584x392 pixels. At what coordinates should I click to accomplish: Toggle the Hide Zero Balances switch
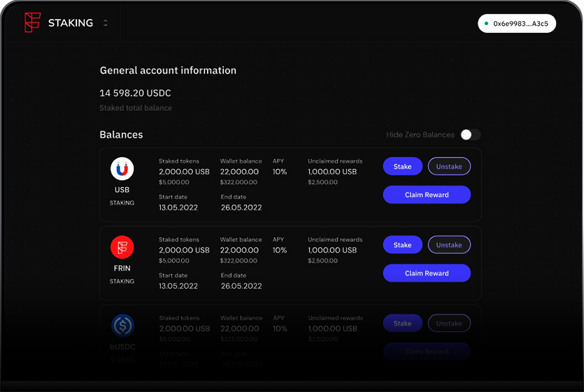[470, 135]
